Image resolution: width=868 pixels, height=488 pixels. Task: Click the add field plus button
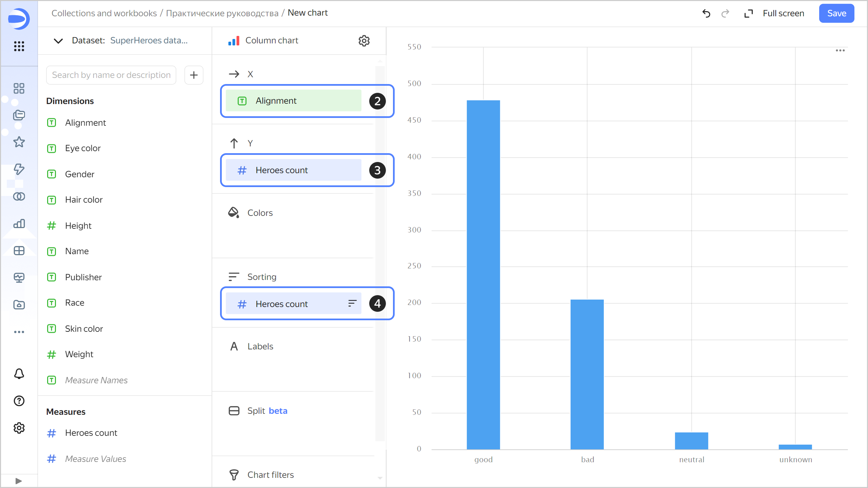pyautogui.click(x=194, y=75)
